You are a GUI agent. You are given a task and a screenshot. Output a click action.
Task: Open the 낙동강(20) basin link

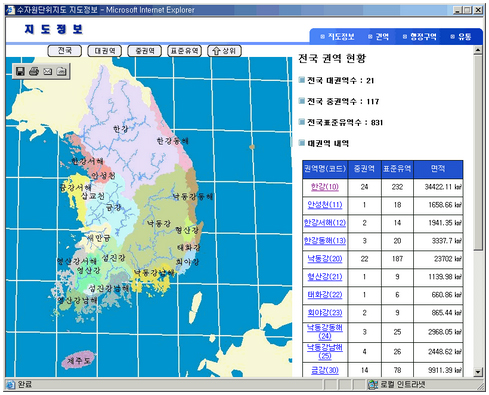click(x=325, y=259)
